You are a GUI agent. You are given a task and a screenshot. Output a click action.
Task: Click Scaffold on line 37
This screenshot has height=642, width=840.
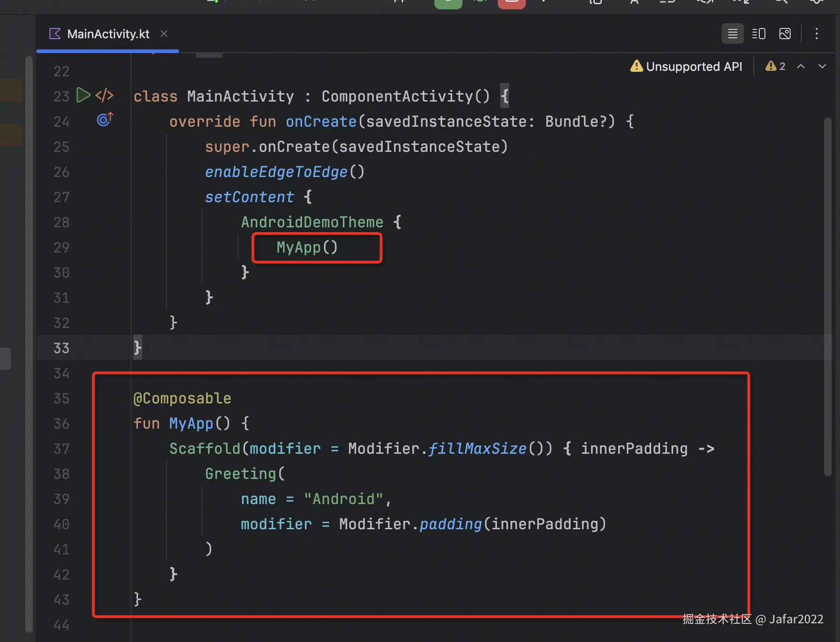click(x=205, y=449)
